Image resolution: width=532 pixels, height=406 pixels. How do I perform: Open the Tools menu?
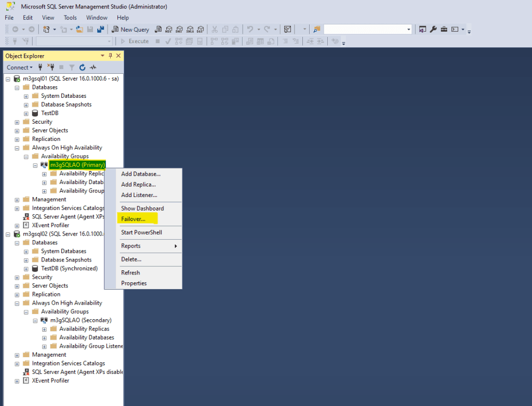pos(70,18)
